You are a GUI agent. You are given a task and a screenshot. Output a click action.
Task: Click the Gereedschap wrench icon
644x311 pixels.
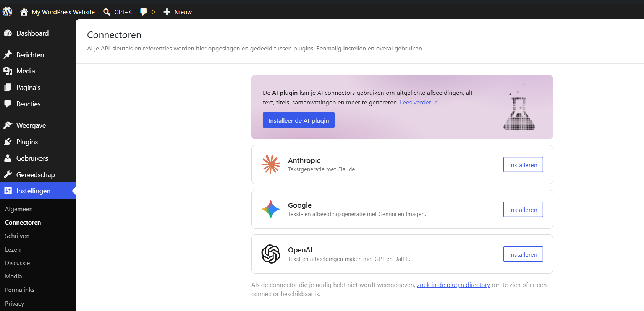click(x=8, y=175)
